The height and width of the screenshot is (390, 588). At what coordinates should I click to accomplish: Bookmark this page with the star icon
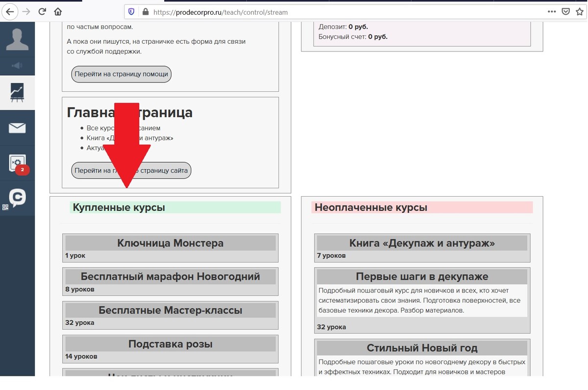pos(579,12)
